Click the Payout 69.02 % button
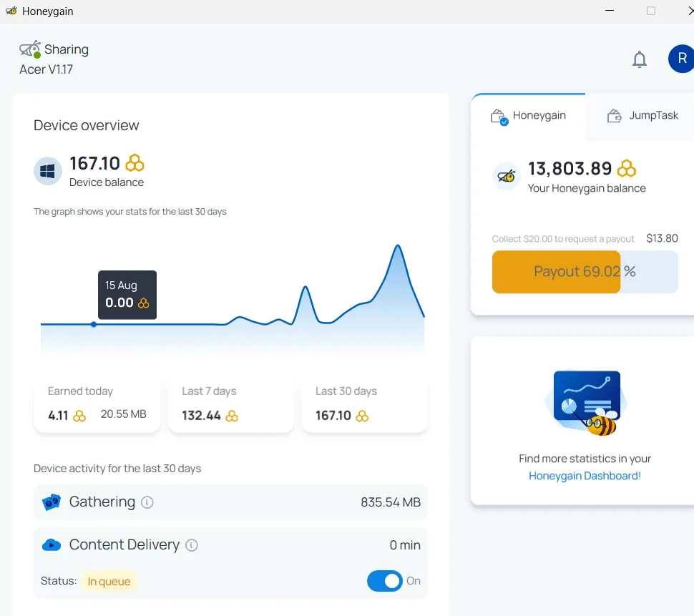 pos(585,272)
